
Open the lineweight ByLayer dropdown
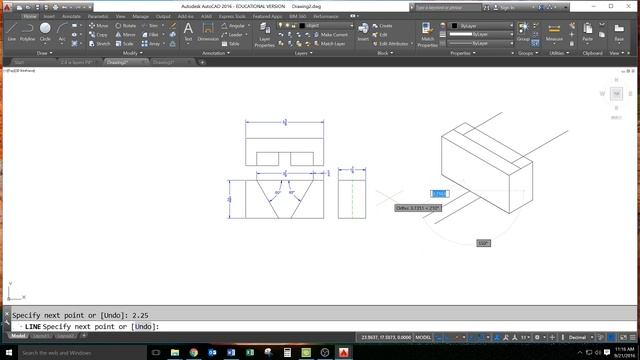pyautogui.click(x=480, y=34)
